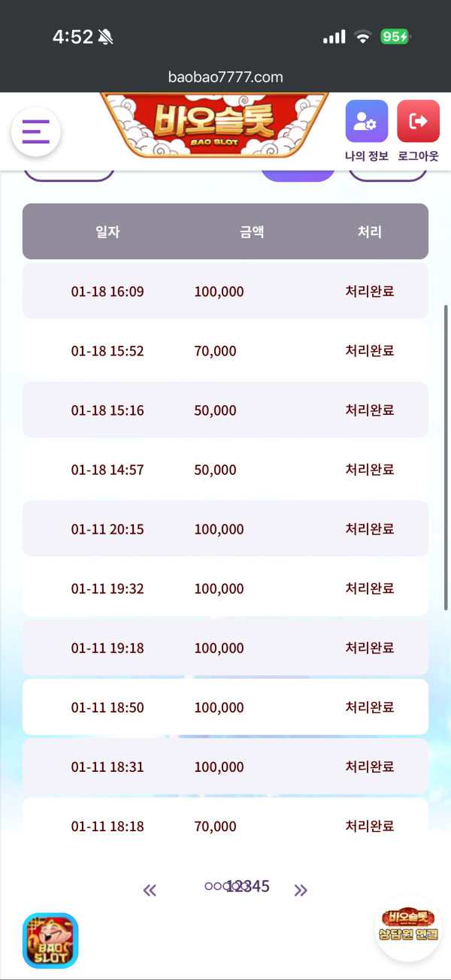Select the 일자 column header
Image resolution: width=451 pixels, height=980 pixels.
coord(107,231)
